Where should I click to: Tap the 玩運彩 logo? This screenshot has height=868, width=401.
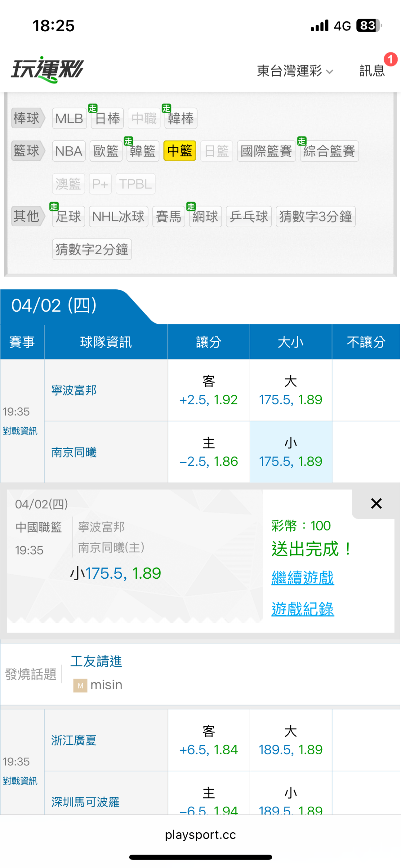point(48,69)
